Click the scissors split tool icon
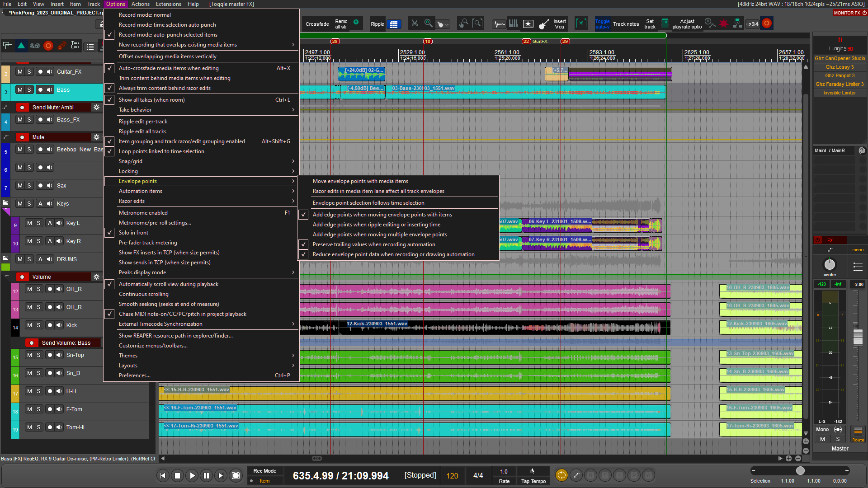The width and height of the screenshot is (868, 488). pyautogui.click(x=414, y=23)
